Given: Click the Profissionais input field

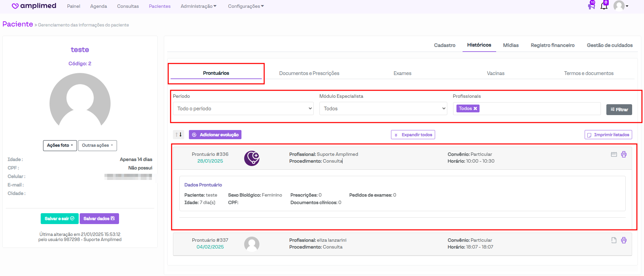Looking at the screenshot, I should tap(539, 109).
